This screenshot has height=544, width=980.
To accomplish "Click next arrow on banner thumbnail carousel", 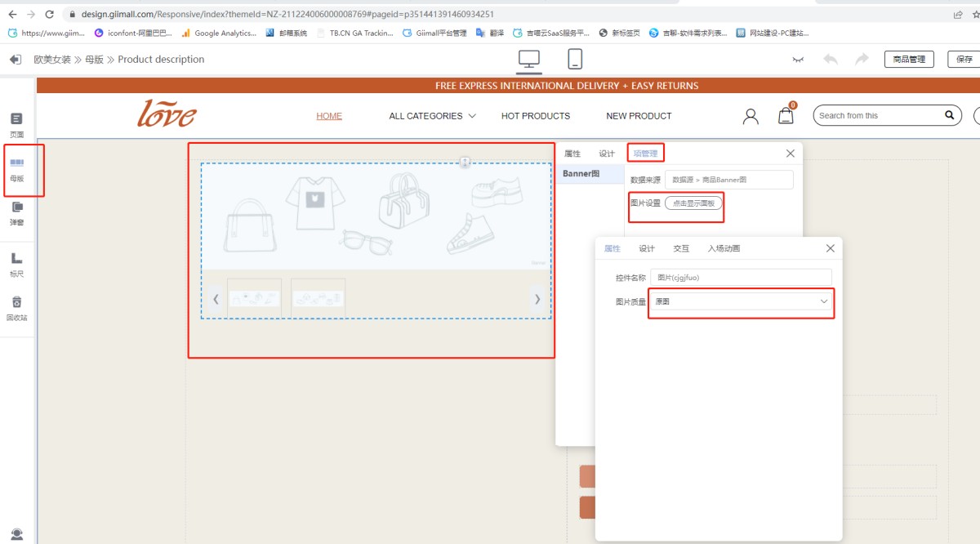I will [537, 299].
